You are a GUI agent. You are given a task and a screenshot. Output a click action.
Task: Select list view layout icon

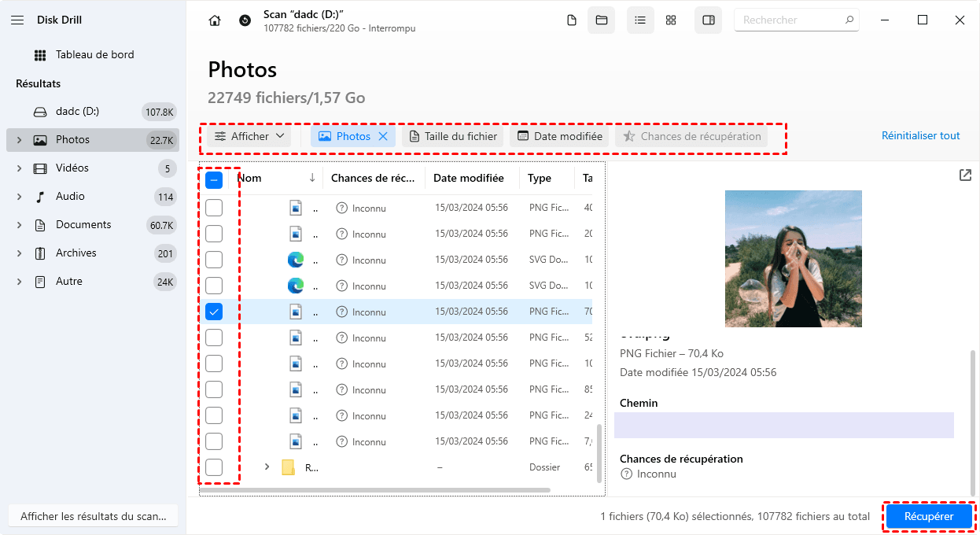tap(640, 20)
